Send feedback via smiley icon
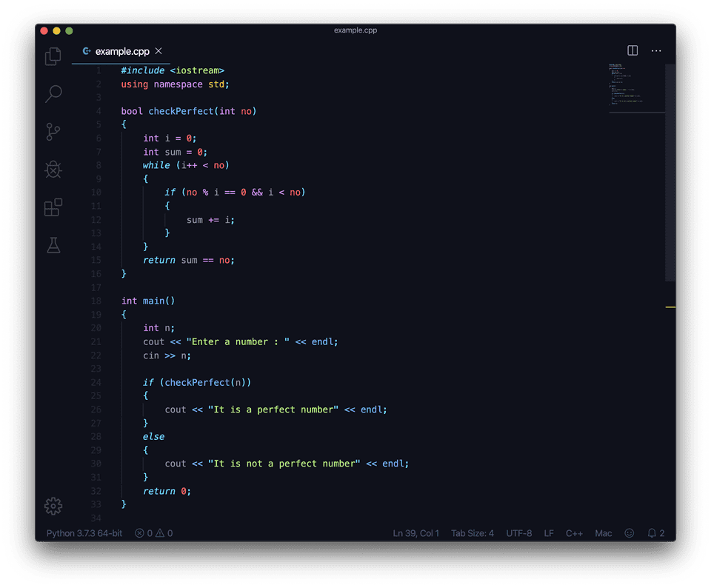 point(629,533)
